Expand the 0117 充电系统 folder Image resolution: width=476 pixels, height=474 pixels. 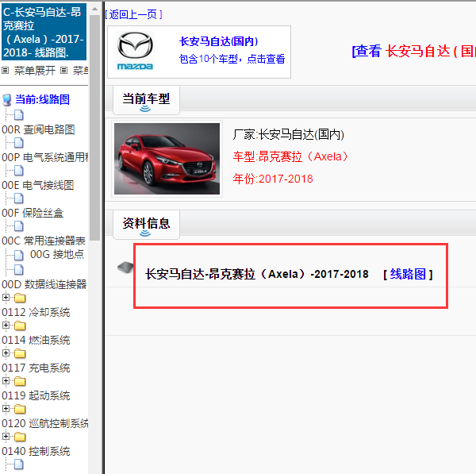(6, 353)
